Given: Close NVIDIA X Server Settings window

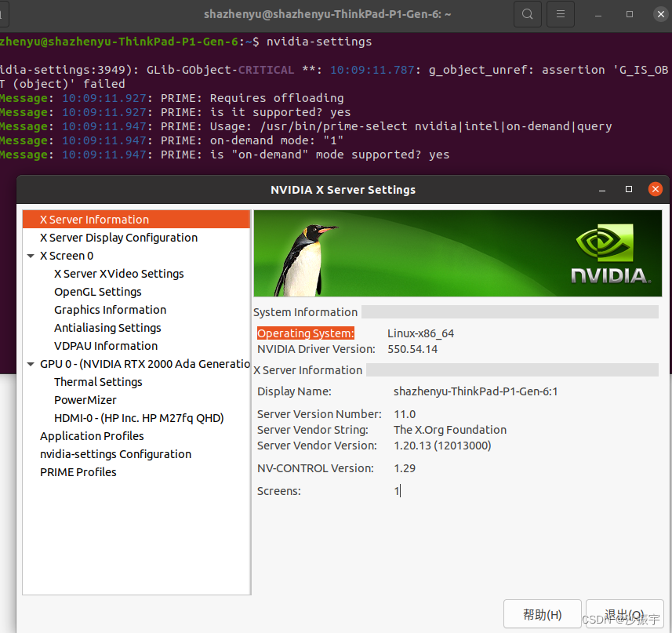Looking at the screenshot, I should (x=656, y=189).
